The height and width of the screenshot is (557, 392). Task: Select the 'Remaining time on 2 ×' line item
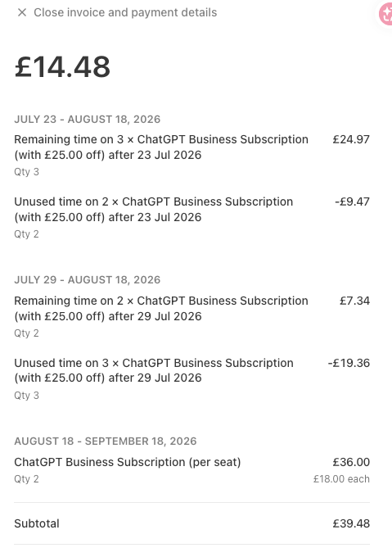161,308
